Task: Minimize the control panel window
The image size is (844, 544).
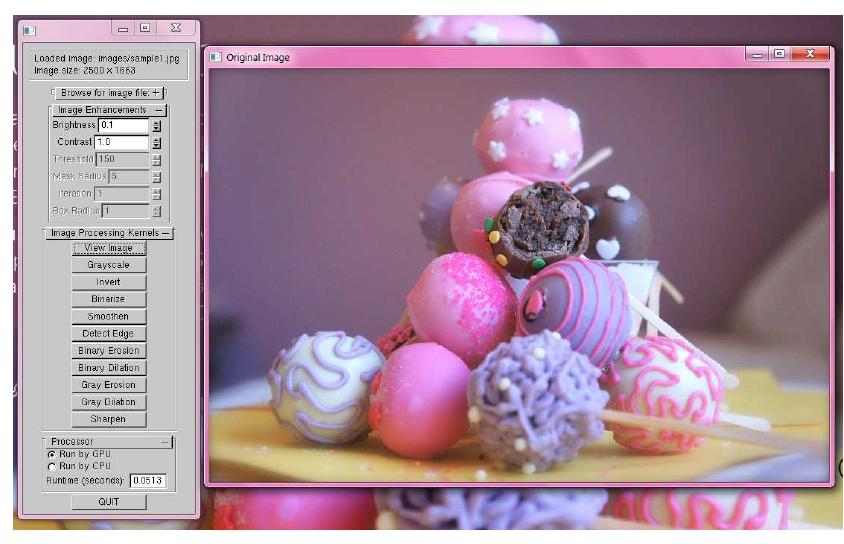Action: click(x=123, y=28)
